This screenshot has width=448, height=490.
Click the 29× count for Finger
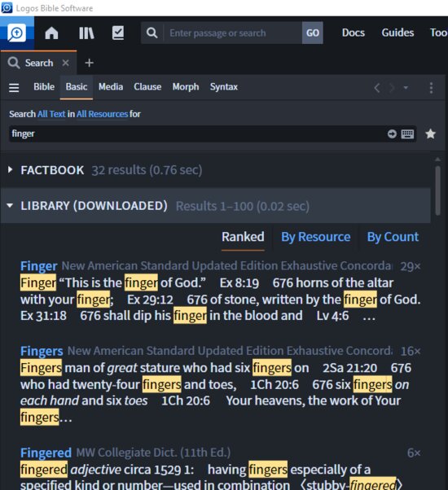coord(411,266)
